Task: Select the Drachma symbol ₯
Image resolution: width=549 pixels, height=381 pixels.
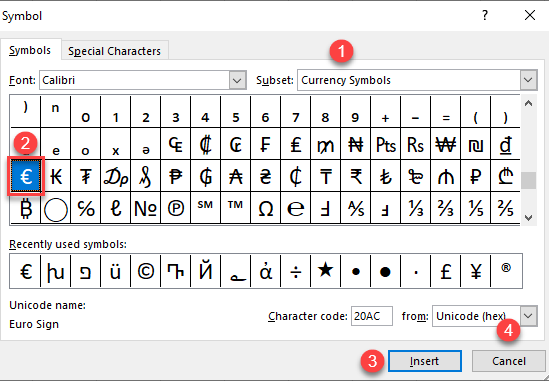Action: tap(116, 176)
